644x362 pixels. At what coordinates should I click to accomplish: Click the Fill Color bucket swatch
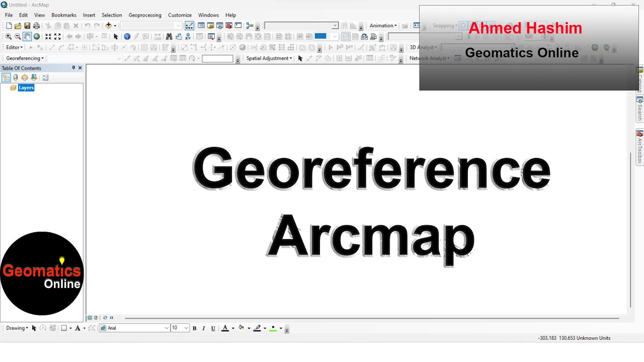[242, 328]
